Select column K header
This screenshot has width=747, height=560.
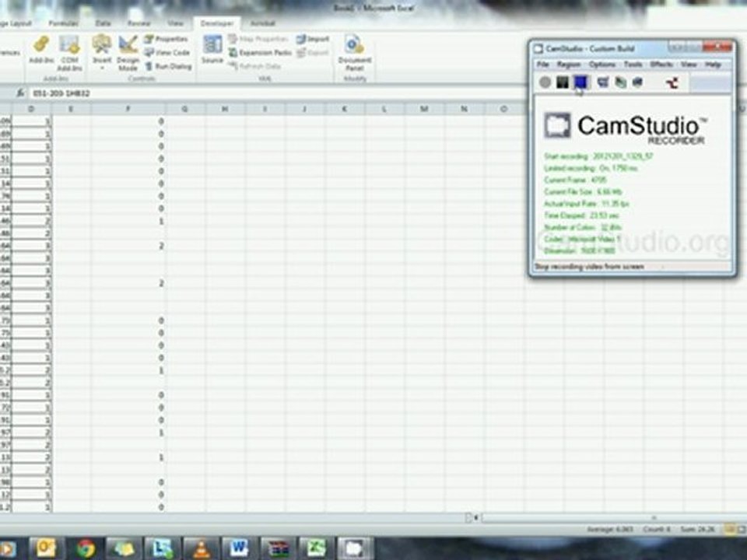pyautogui.click(x=344, y=109)
